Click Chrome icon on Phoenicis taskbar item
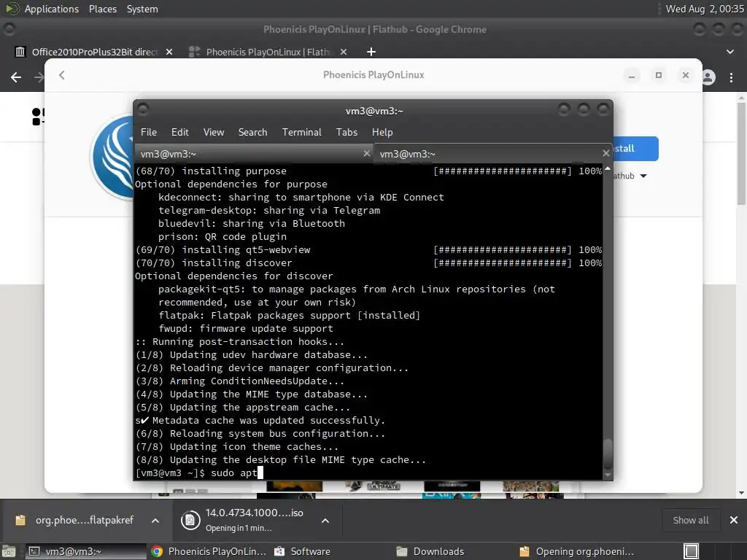747x560 pixels. click(157, 551)
